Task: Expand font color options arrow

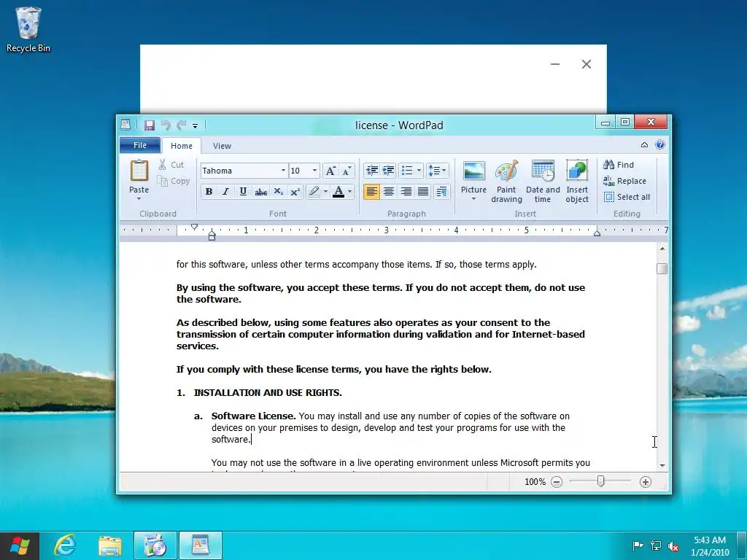Action: click(350, 192)
